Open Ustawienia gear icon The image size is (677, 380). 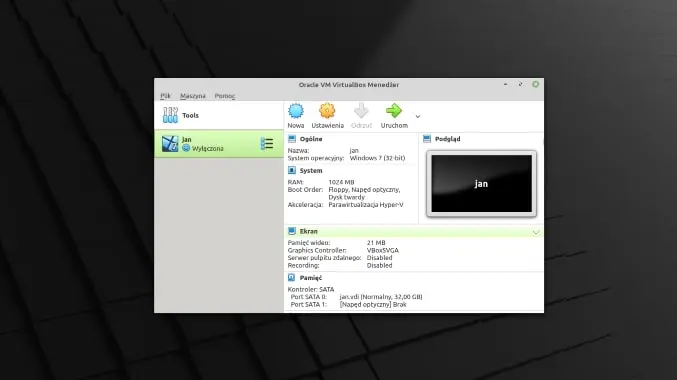(x=327, y=111)
